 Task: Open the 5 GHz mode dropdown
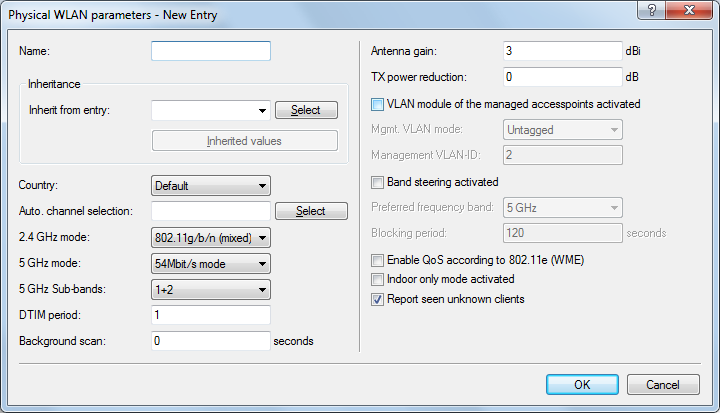211,263
